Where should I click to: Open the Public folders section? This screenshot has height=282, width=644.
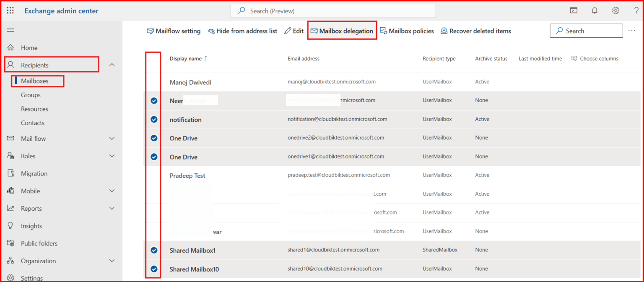tap(39, 243)
